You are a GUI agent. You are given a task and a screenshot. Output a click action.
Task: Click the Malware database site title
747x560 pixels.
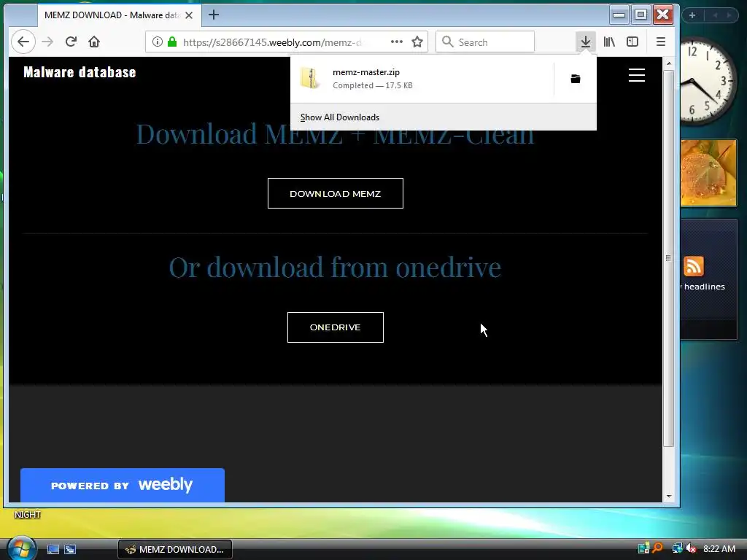click(80, 72)
